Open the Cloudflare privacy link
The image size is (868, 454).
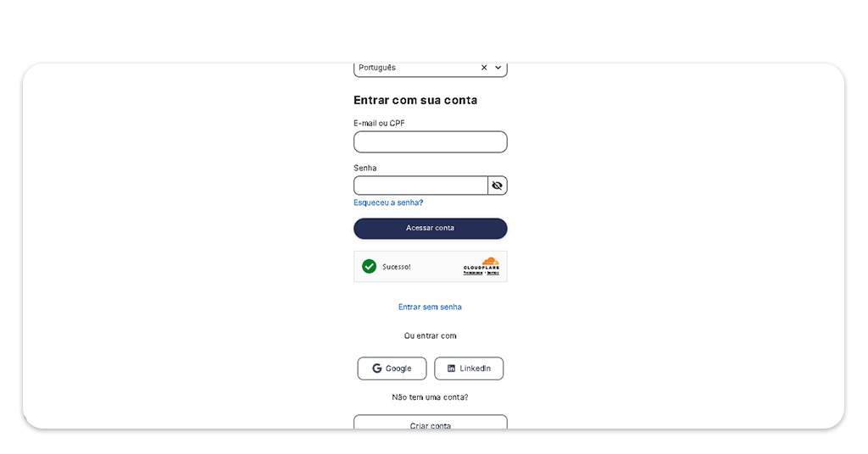pyautogui.click(x=473, y=274)
